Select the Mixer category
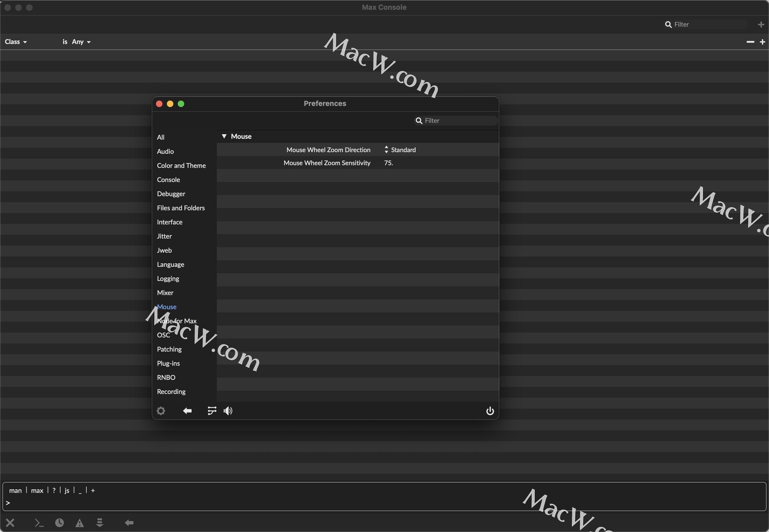 pos(165,292)
